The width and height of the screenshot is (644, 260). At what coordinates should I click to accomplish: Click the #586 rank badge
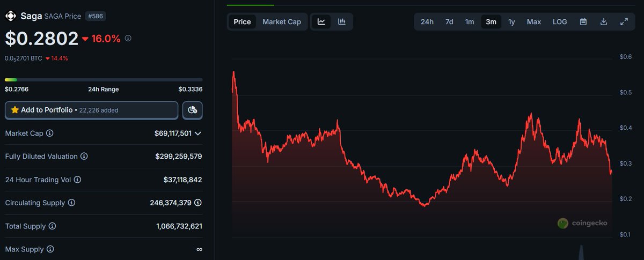point(95,16)
